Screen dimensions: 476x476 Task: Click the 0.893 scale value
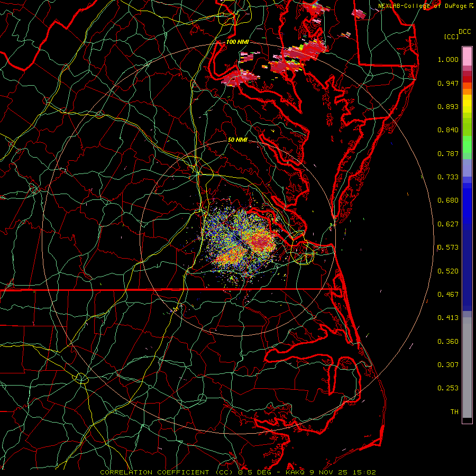coord(448,106)
